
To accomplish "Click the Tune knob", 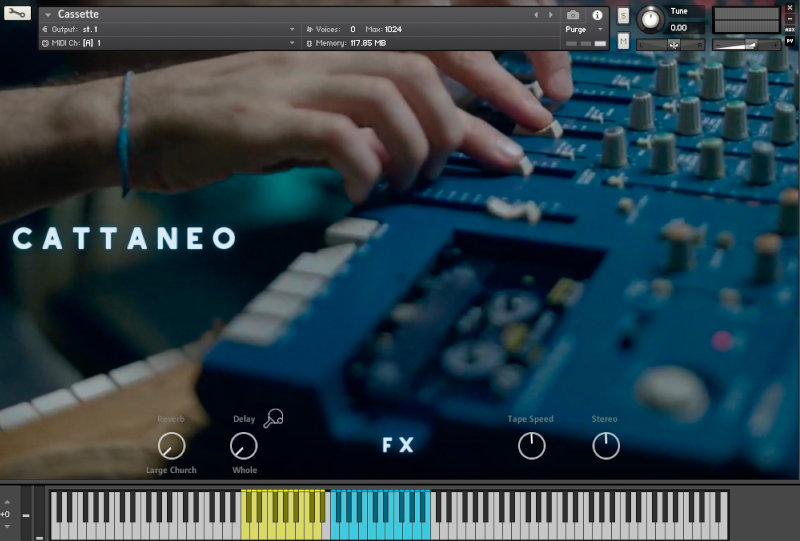I will pyautogui.click(x=649, y=19).
